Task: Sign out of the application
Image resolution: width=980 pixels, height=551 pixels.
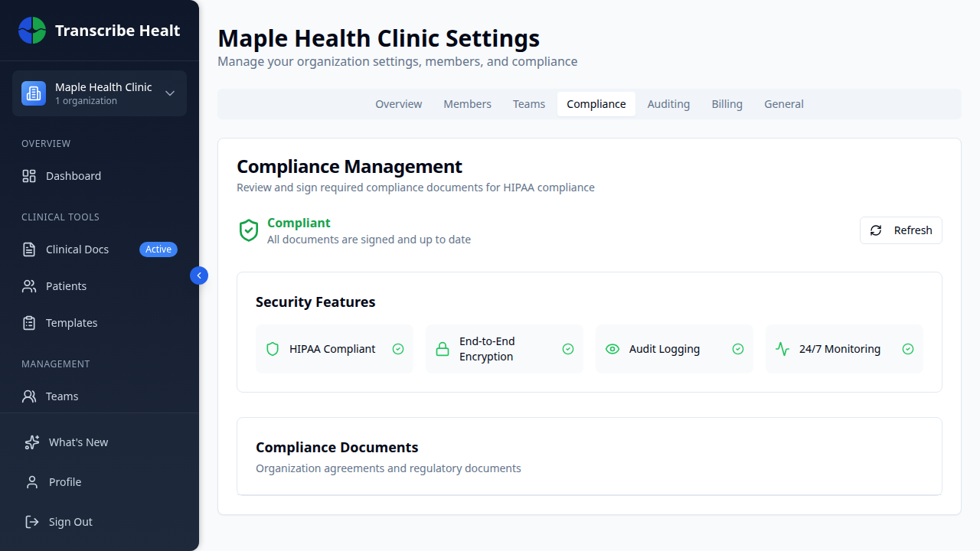Action: pos(70,521)
